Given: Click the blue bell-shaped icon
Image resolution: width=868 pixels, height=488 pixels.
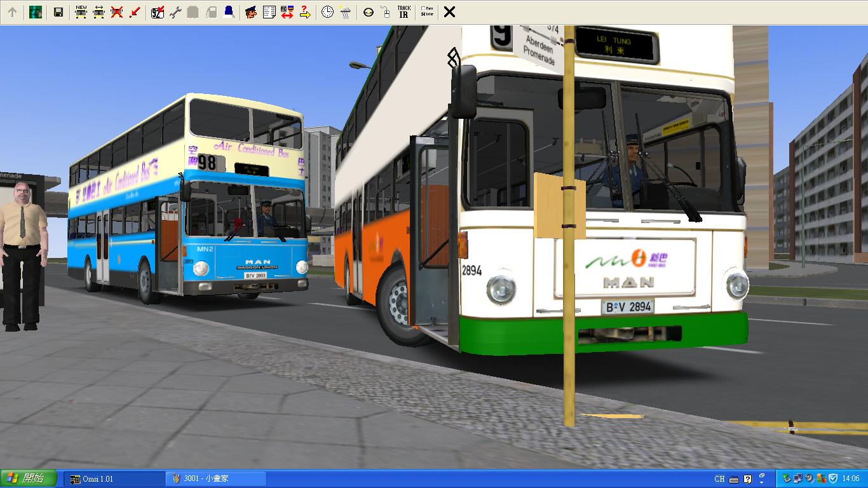Looking at the screenshot, I should [229, 12].
